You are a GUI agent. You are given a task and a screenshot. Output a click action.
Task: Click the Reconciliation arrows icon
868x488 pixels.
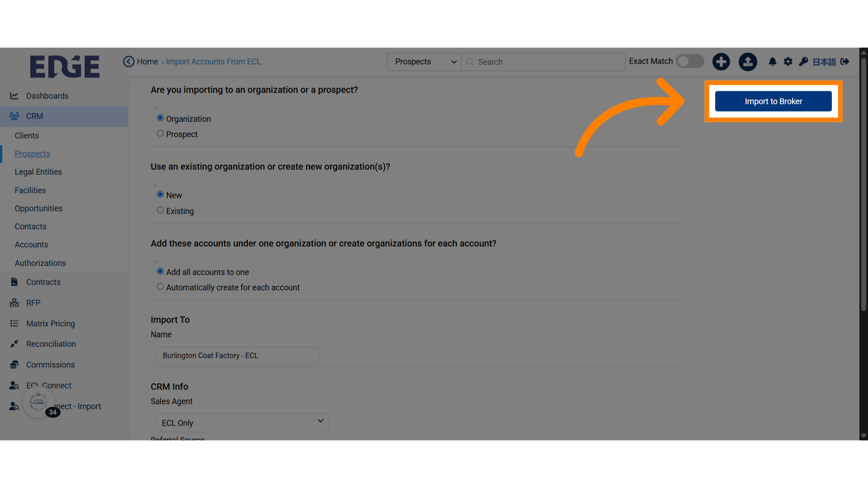click(14, 344)
